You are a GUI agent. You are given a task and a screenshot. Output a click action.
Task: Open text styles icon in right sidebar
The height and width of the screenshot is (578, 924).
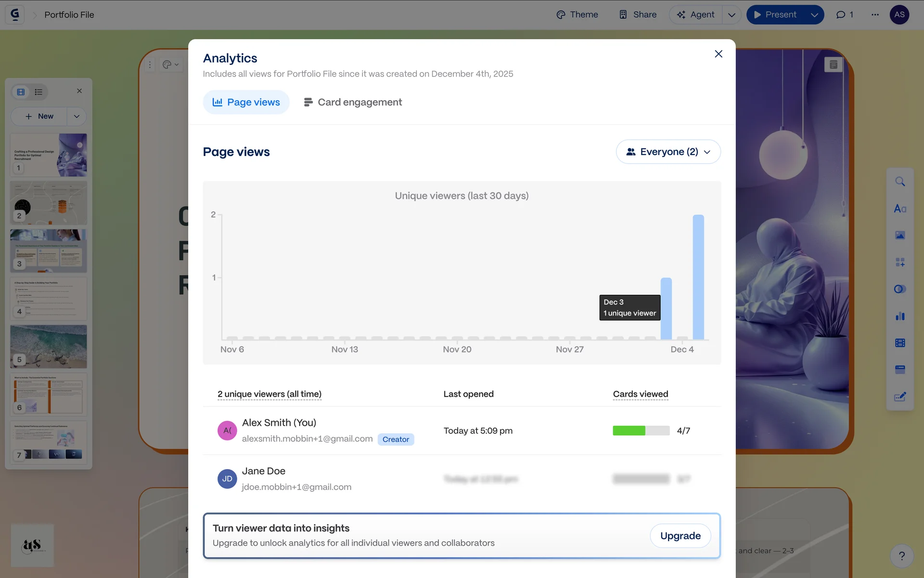coord(900,209)
